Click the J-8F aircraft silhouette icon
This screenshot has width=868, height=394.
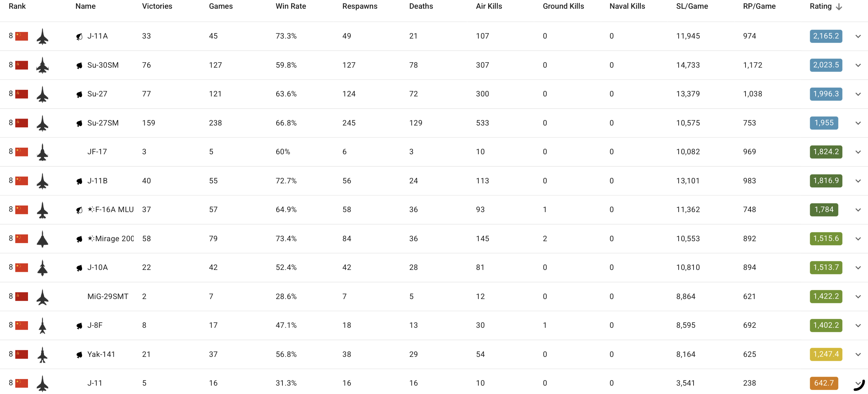[x=43, y=326]
